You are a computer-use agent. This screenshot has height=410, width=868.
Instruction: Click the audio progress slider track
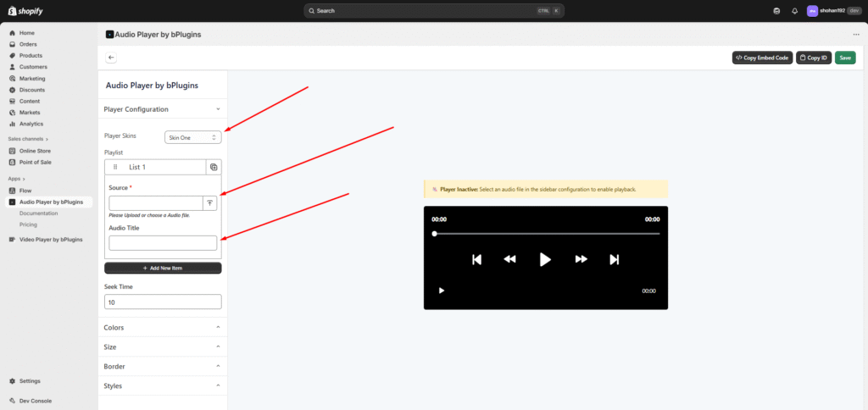pyautogui.click(x=547, y=233)
